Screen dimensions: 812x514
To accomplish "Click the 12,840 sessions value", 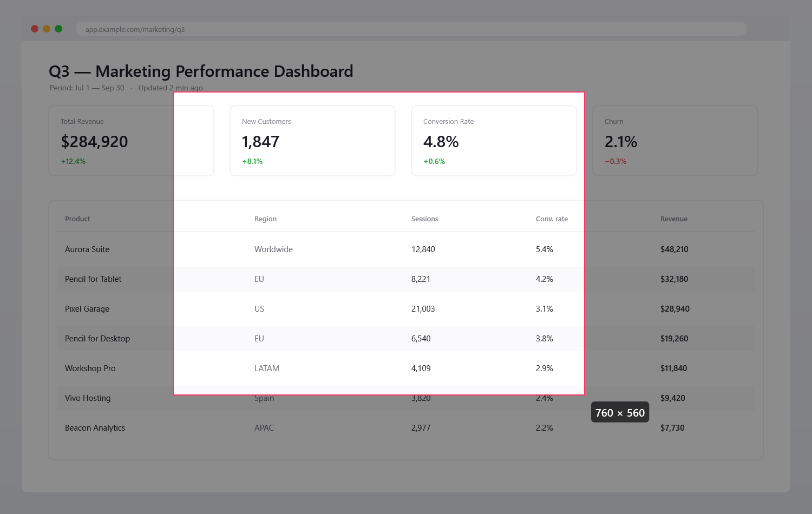I will point(423,249).
